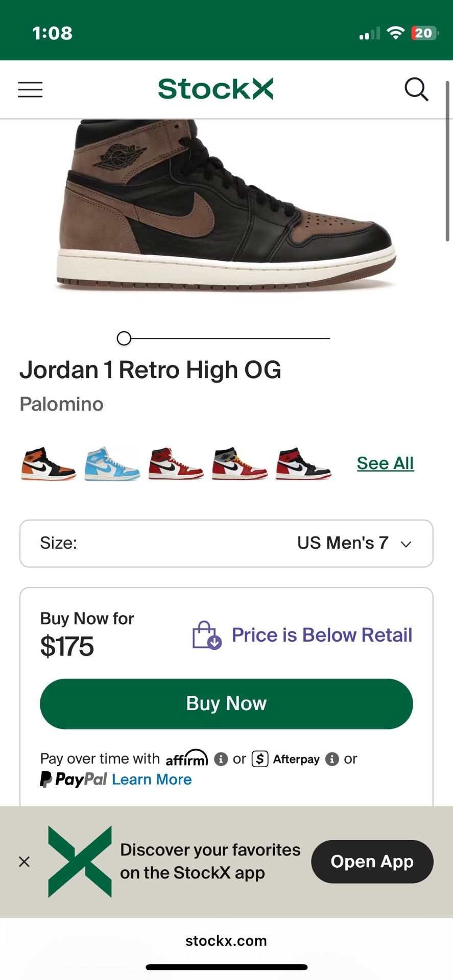Open the hamburger navigation menu
The image size is (453, 980).
tap(30, 90)
